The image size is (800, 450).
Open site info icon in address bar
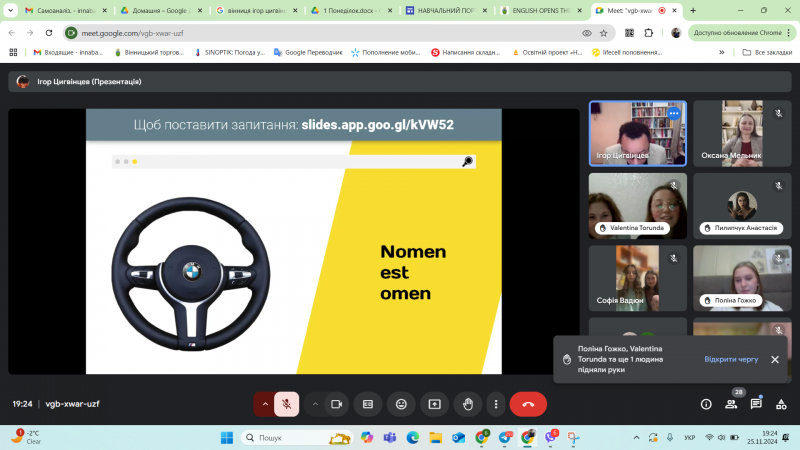(x=71, y=33)
